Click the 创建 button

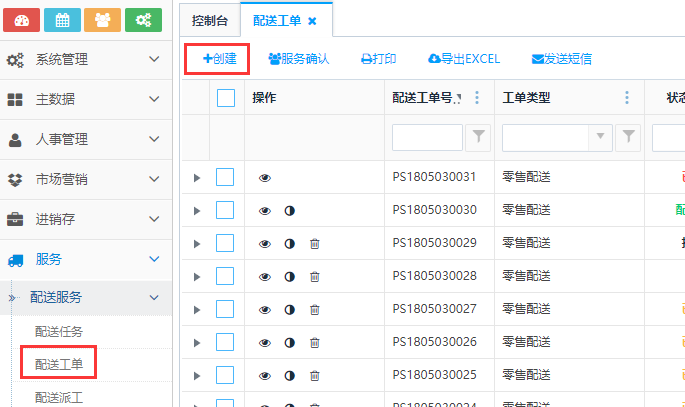(x=219, y=59)
